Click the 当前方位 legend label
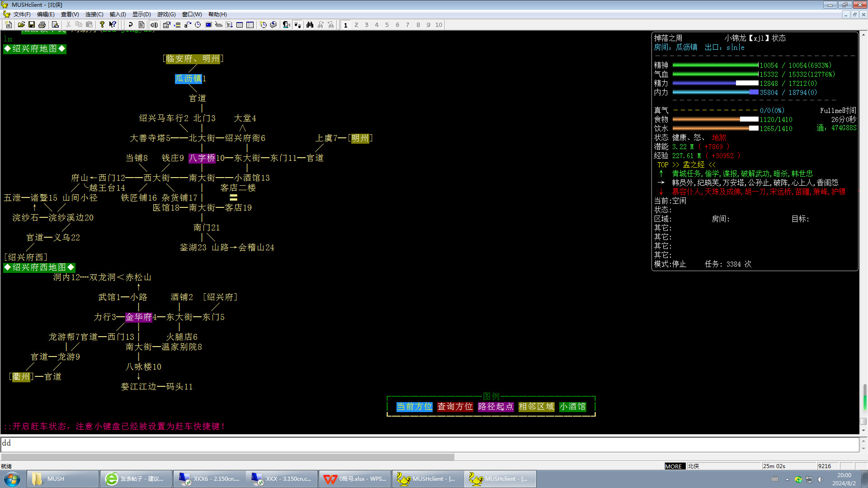This screenshot has height=488, width=868. (x=415, y=407)
